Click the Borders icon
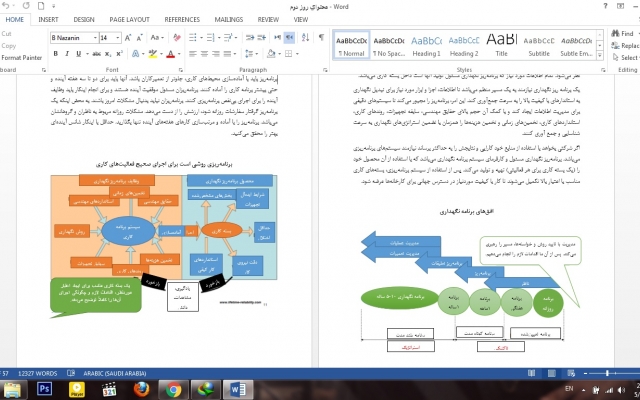The height and width of the screenshot is (400, 640). click(289, 53)
